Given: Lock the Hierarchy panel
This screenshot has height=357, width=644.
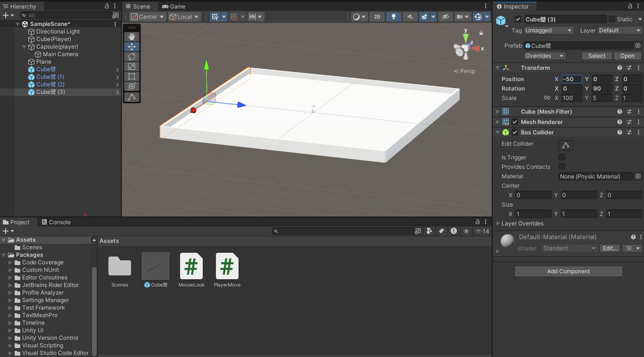Looking at the screenshot, I should pyautogui.click(x=107, y=6).
